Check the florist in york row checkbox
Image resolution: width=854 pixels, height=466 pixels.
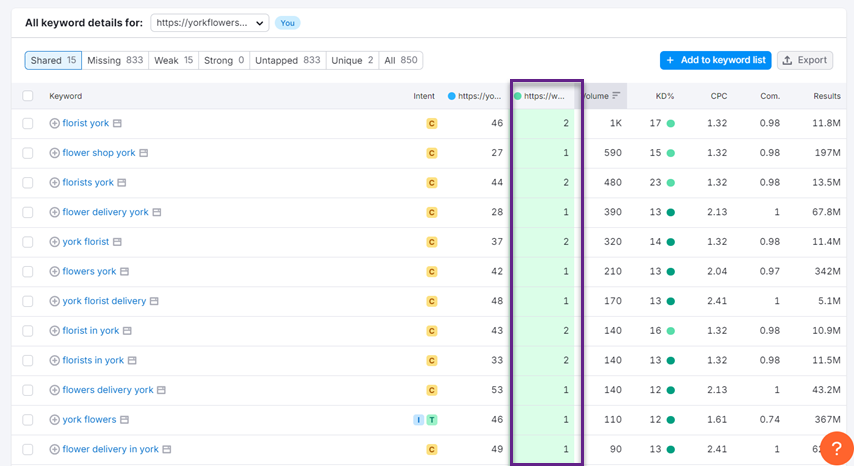[28, 331]
